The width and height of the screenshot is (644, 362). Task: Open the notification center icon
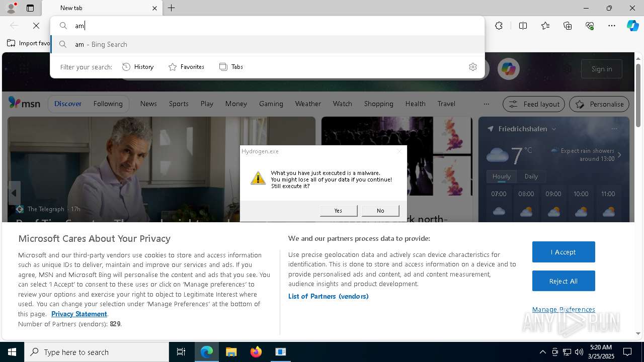pyautogui.click(x=627, y=352)
